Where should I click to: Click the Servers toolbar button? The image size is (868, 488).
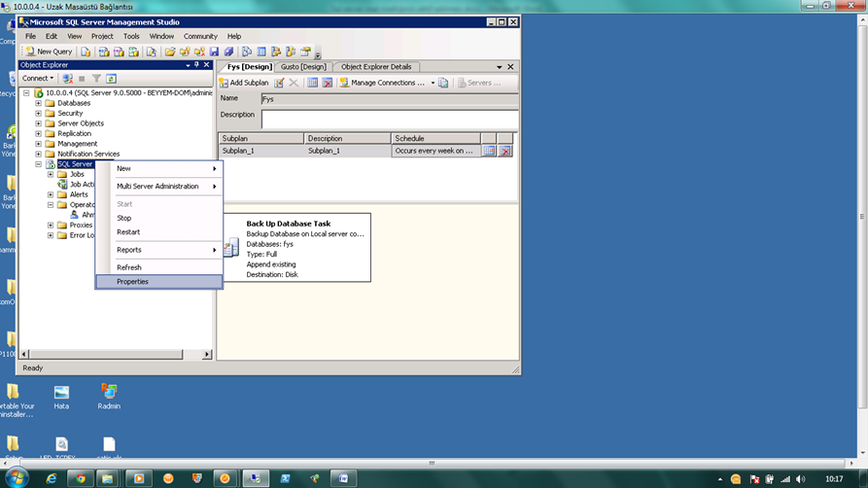pos(479,83)
